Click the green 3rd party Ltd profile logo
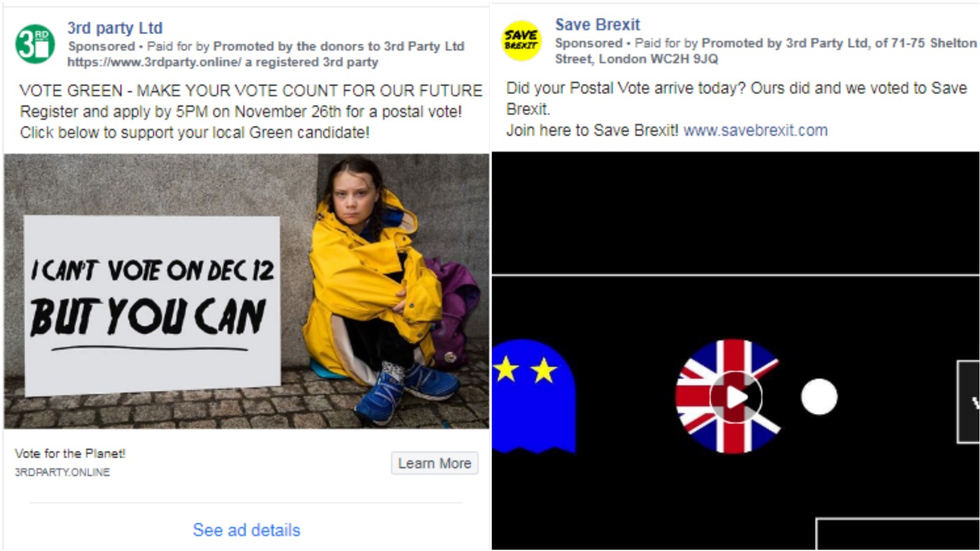 [x=35, y=44]
